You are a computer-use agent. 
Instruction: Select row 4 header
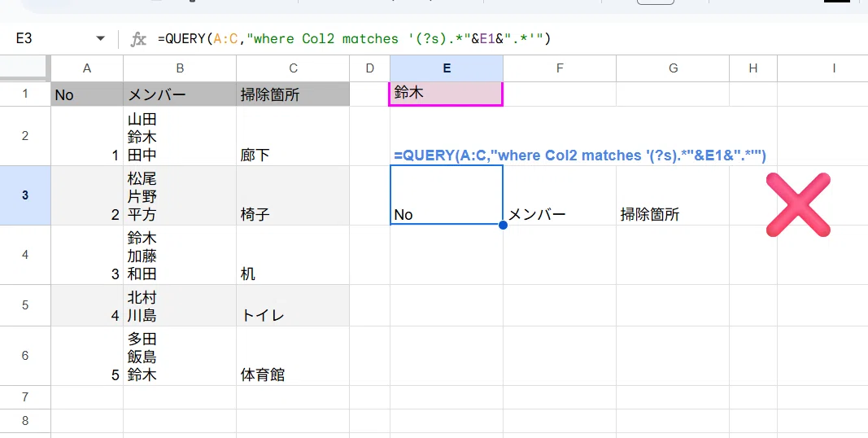tap(25, 255)
